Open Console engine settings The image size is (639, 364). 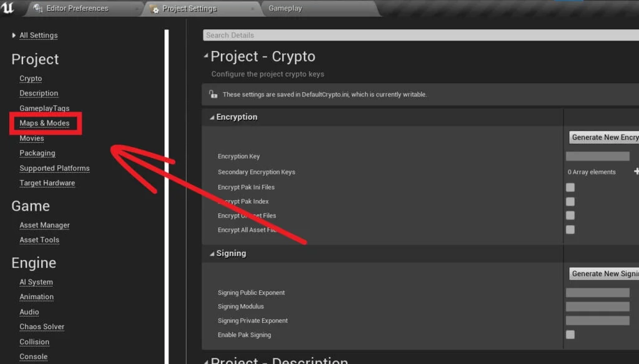(34, 357)
